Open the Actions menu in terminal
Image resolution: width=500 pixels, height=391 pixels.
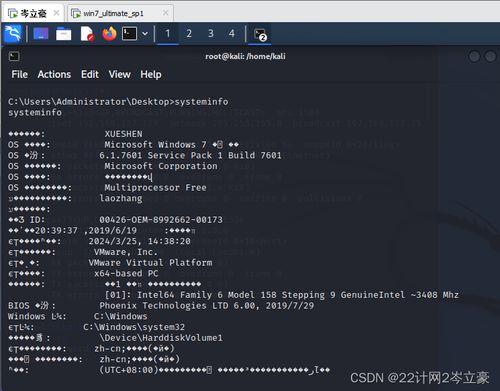pyautogui.click(x=54, y=74)
